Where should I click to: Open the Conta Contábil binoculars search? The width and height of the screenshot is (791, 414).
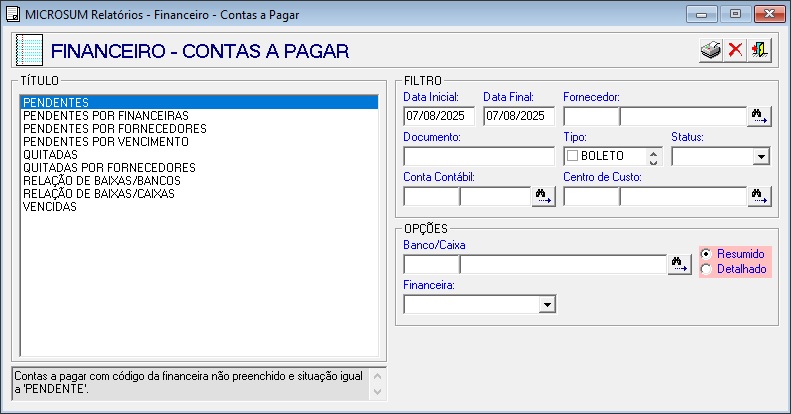click(x=543, y=196)
